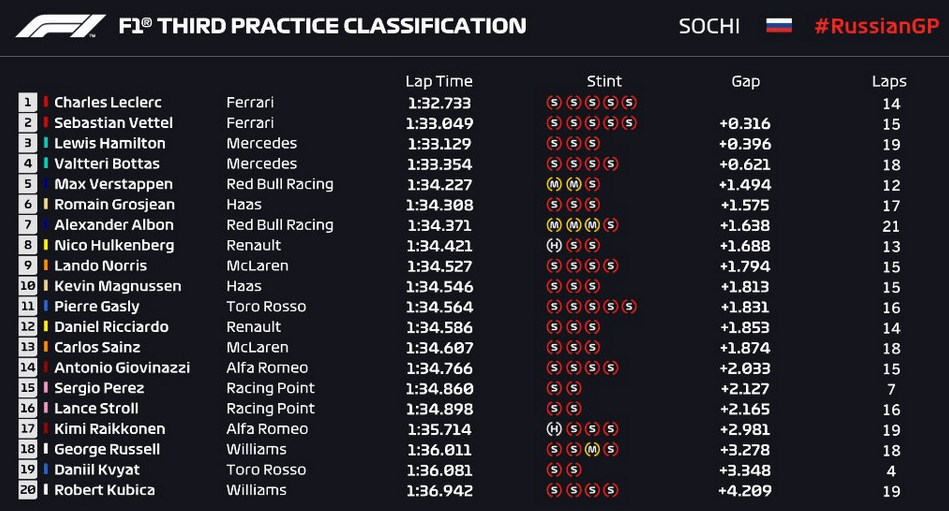The image size is (949, 511).
Task: Click the soft tyre icon in Albon's stint
Action: click(611, 225)
